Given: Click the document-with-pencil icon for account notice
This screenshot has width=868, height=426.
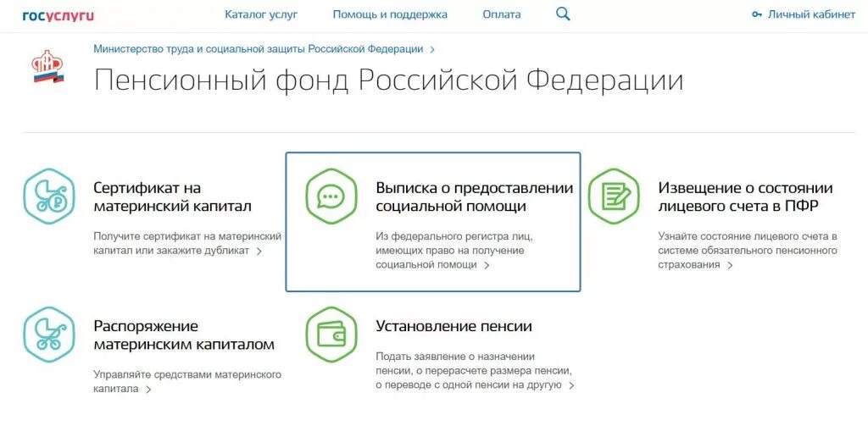Looking at the screenshot, I should click(614, 196).
